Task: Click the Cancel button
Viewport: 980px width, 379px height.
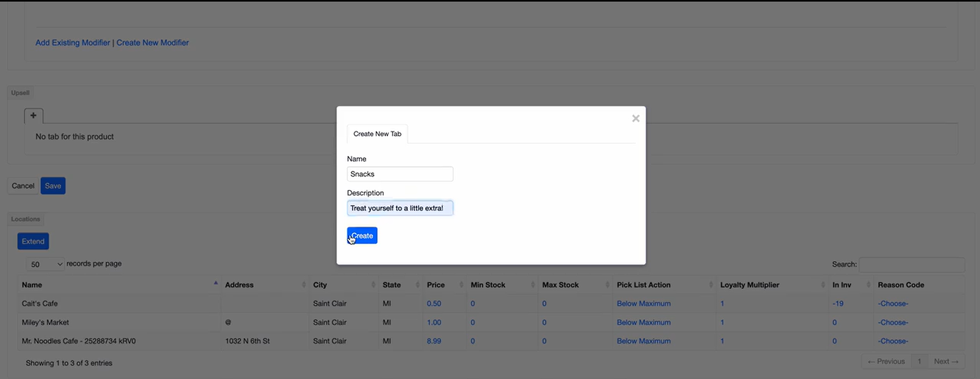Action: point(23,186)
